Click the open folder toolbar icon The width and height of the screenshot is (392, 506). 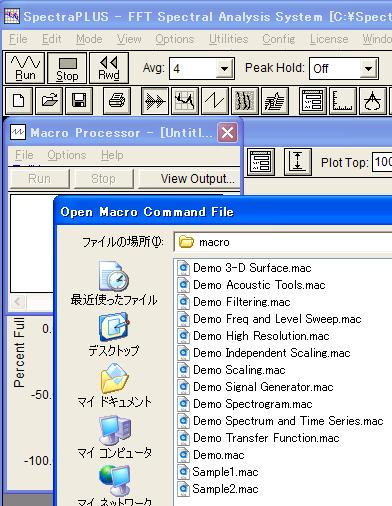pos(49,101)
